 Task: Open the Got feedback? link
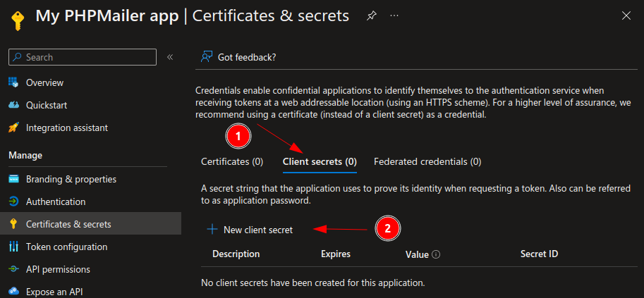247,57
